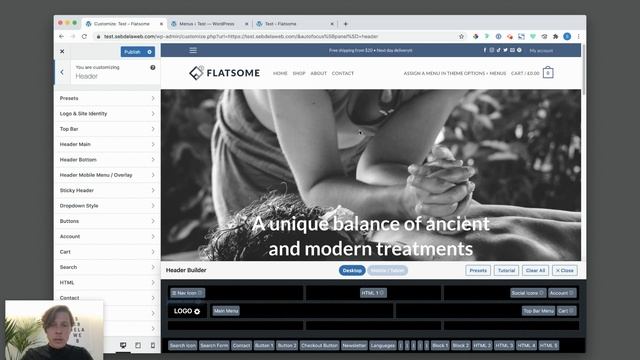Go back with the customizer back arrow
The height and width of the screenshot is (360, 640).
62,72
